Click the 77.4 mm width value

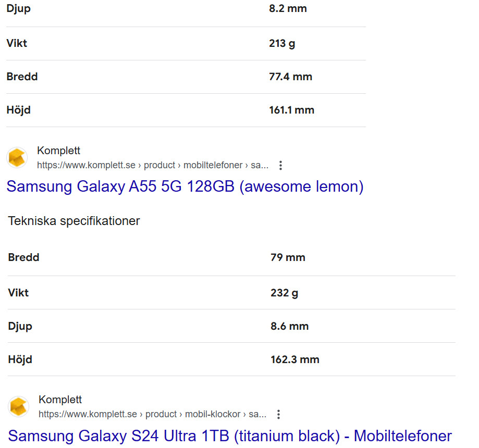[290, 77]
